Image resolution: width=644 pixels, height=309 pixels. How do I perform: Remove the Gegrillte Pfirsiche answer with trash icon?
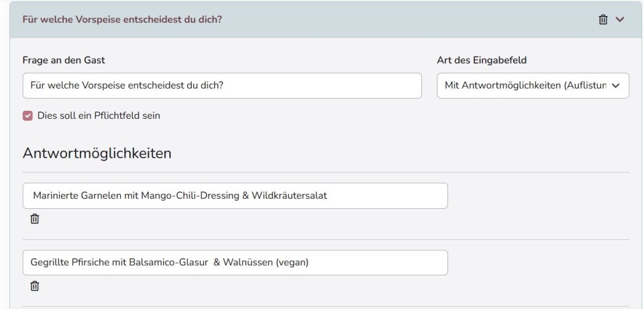(35, 286)
